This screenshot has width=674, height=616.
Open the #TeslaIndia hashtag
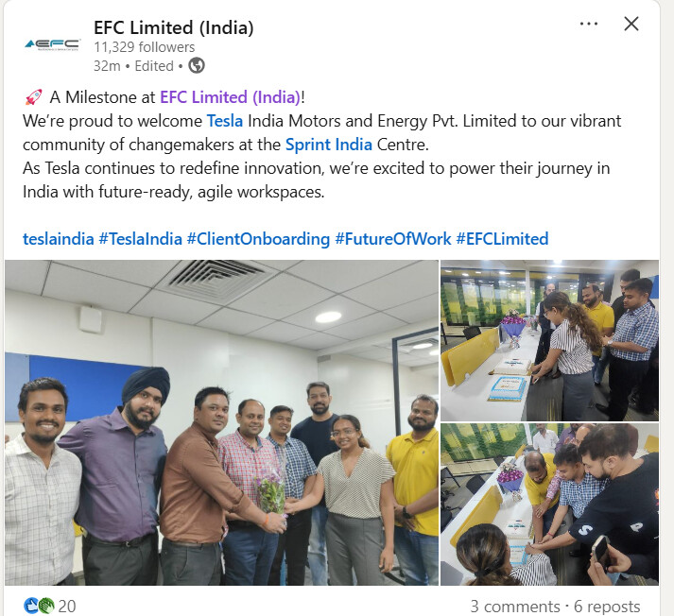tap(141, 239)
